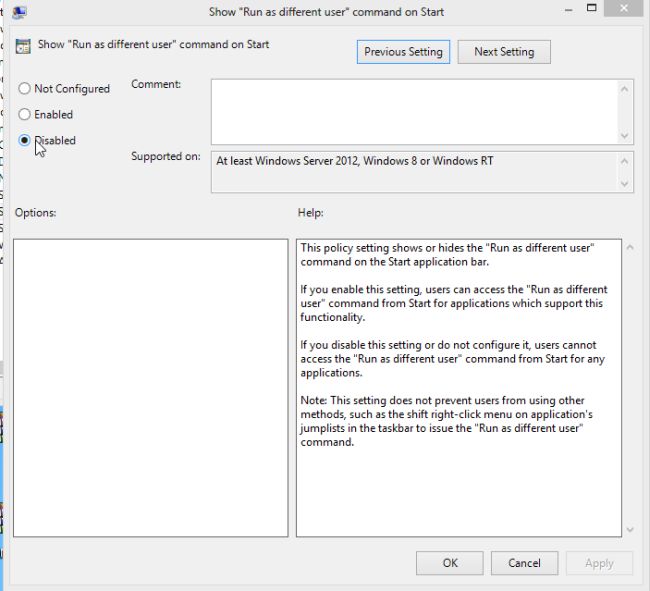Go to Next Setting
The image size is (650, 591).
[x=504, y=52]
